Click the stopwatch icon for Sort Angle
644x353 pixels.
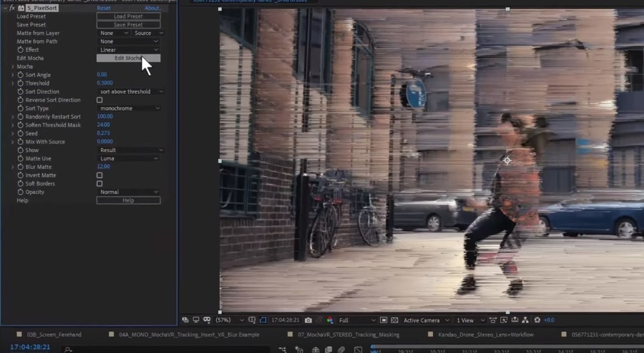(20, 75)
